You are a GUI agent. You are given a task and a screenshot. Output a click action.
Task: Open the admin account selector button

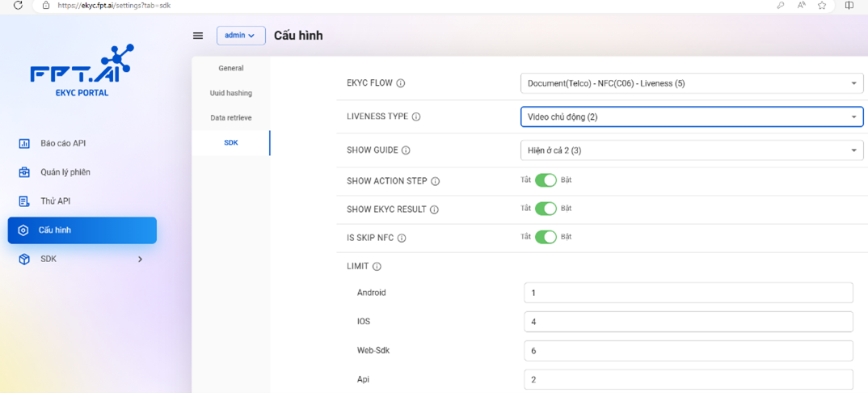click(x=241, y=36)
